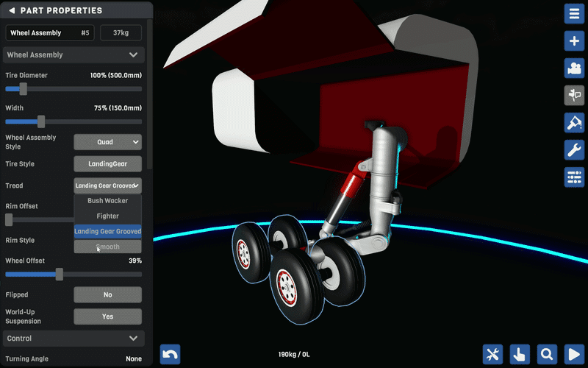Screen dimensions: 588x368
Task: Choose Smooth tread option
Action: [x=107, y=247]
